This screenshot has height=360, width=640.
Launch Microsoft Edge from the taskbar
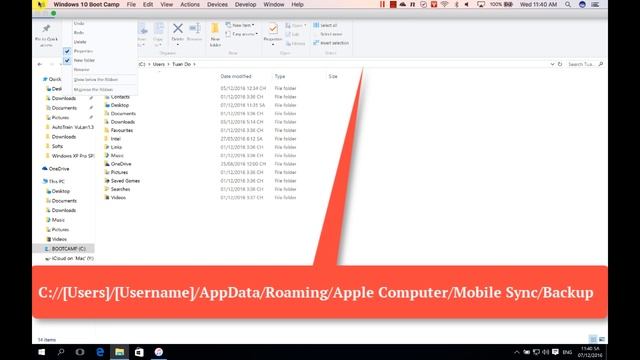tap(100, 352)
